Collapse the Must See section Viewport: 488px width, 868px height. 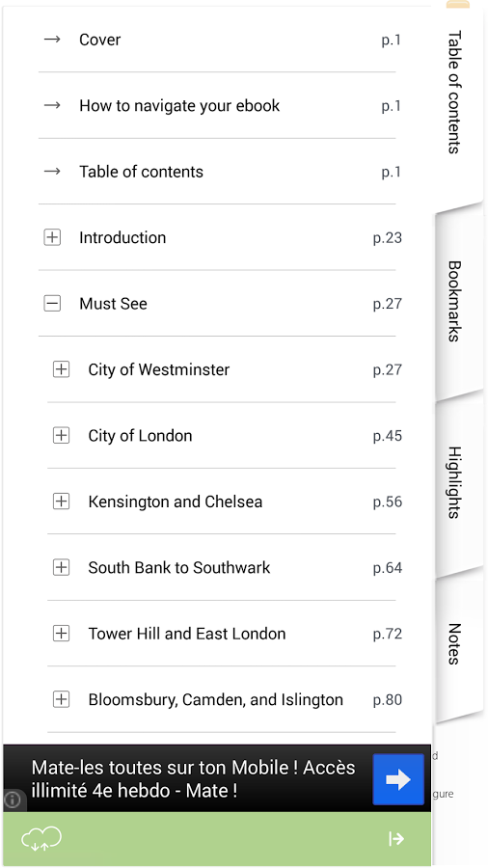point(52,304)
